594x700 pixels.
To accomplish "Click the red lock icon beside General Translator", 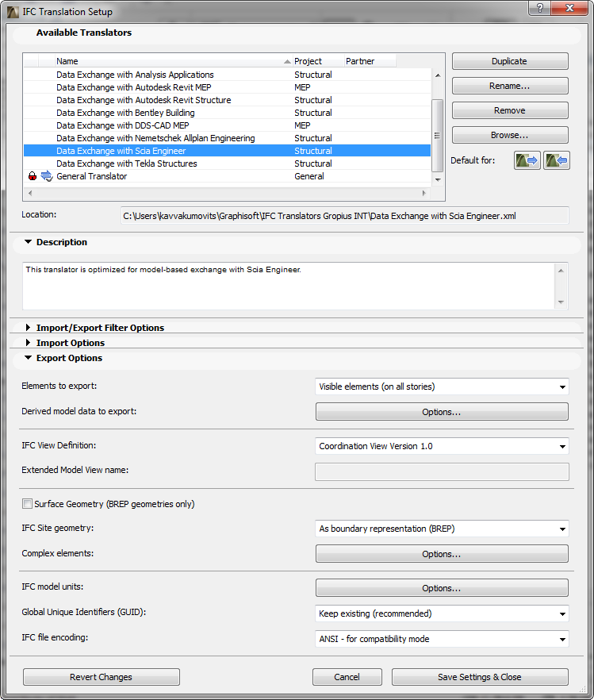I will pos(32,176).
